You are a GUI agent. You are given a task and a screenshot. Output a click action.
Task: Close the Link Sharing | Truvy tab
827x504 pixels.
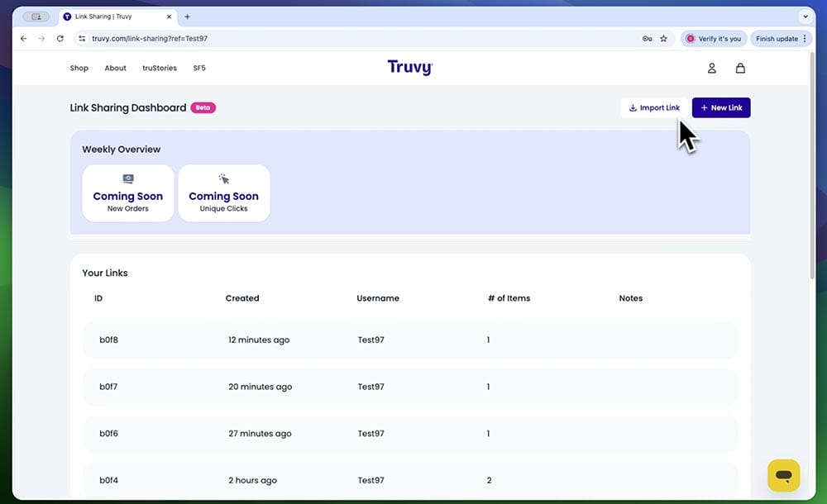click(169, 17)
